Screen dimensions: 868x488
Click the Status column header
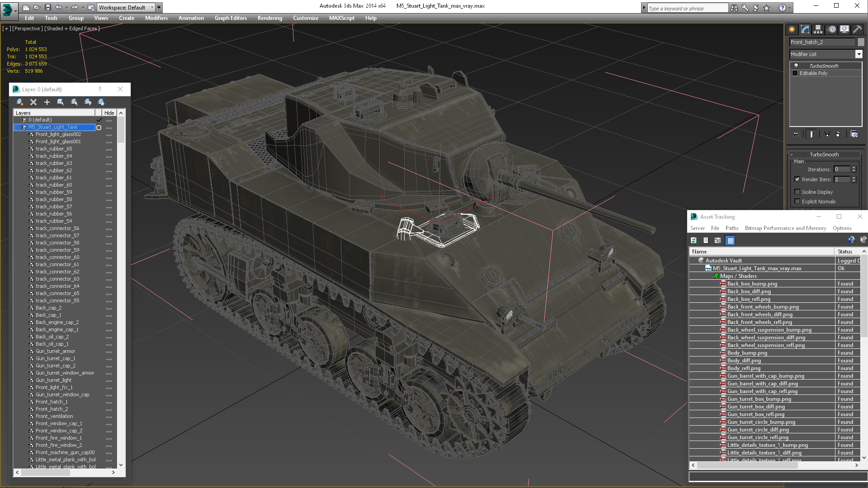pyautogui.click(x=848, y=252)
